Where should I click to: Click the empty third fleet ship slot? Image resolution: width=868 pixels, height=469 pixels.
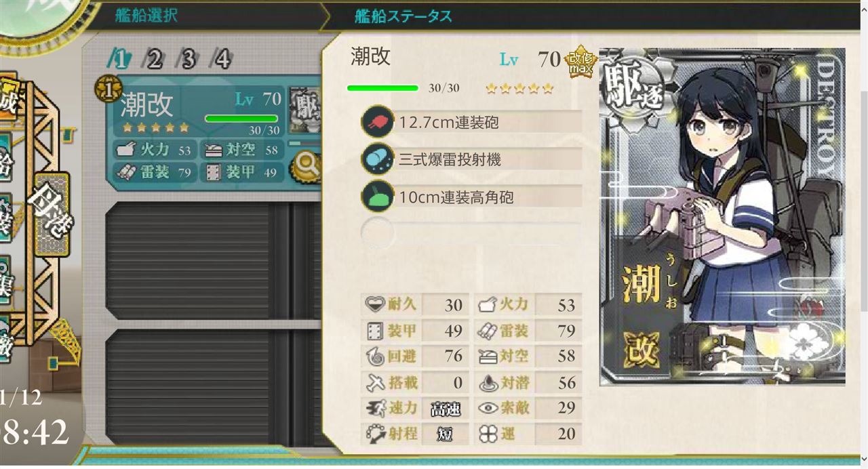tap(214, 388)
